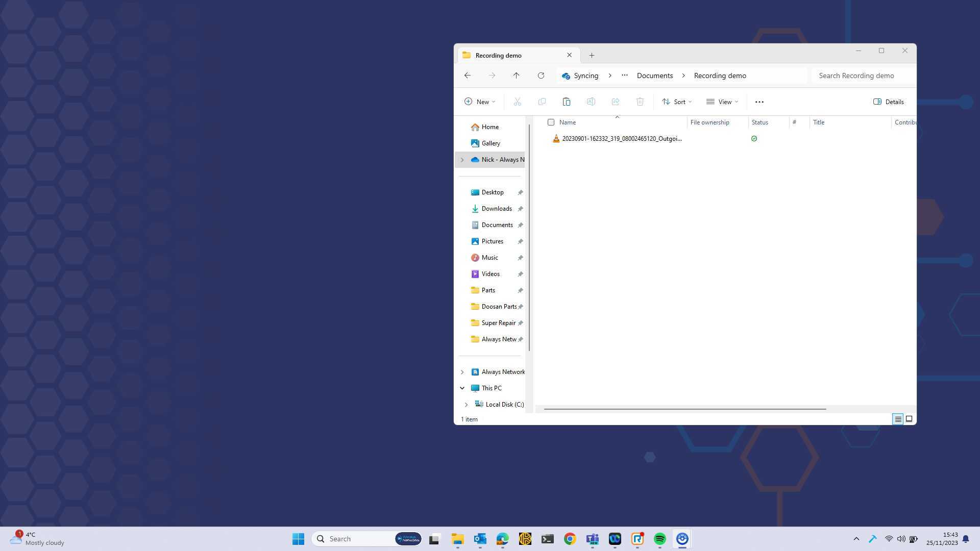Select the Paste icon
Screen dimensions: 980x551
point(567,102)
